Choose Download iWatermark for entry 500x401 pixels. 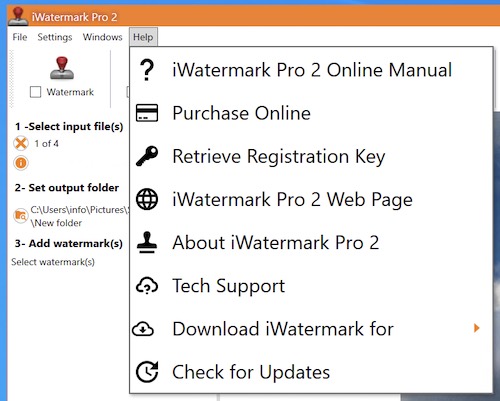[311, 329]
